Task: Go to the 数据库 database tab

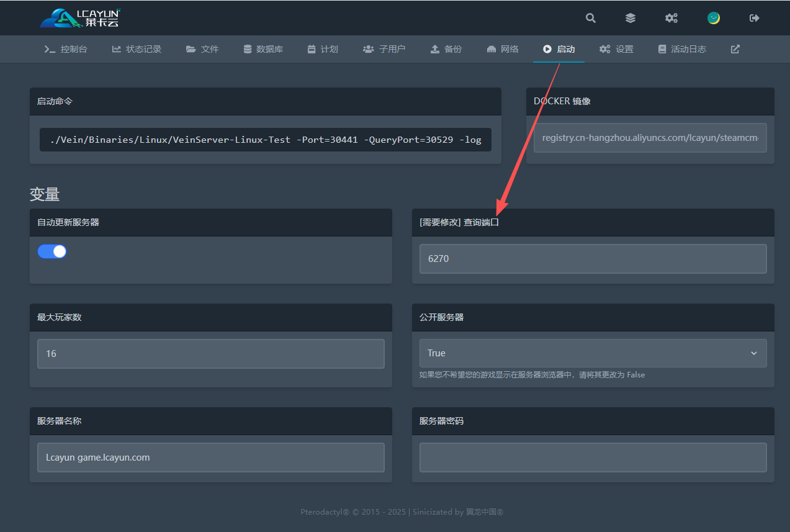Action: [263, 49]
